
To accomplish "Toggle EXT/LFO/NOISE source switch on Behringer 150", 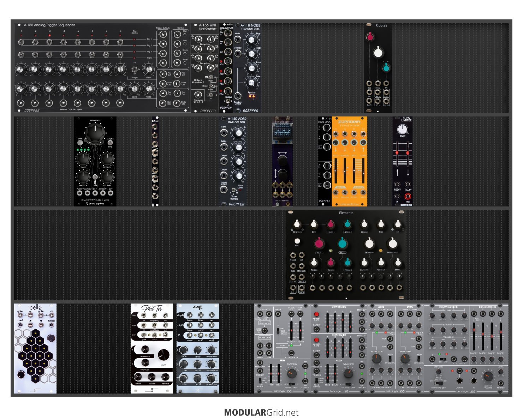I will coord(278,331).
